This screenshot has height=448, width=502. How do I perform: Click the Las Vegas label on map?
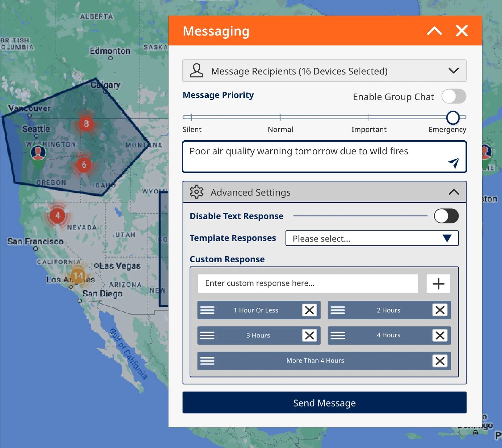click(120, 266)
